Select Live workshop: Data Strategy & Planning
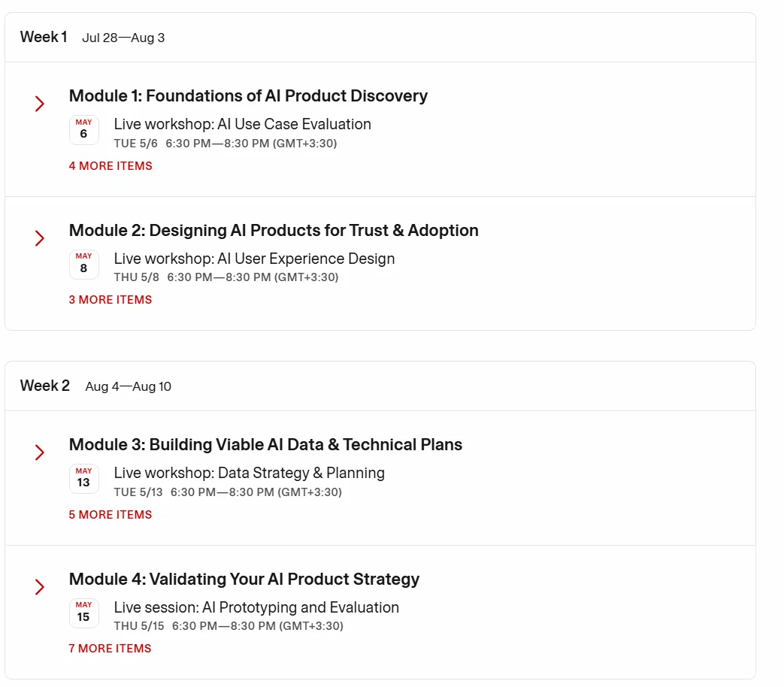This screenshot has height=687, width=784. point(250,473)
